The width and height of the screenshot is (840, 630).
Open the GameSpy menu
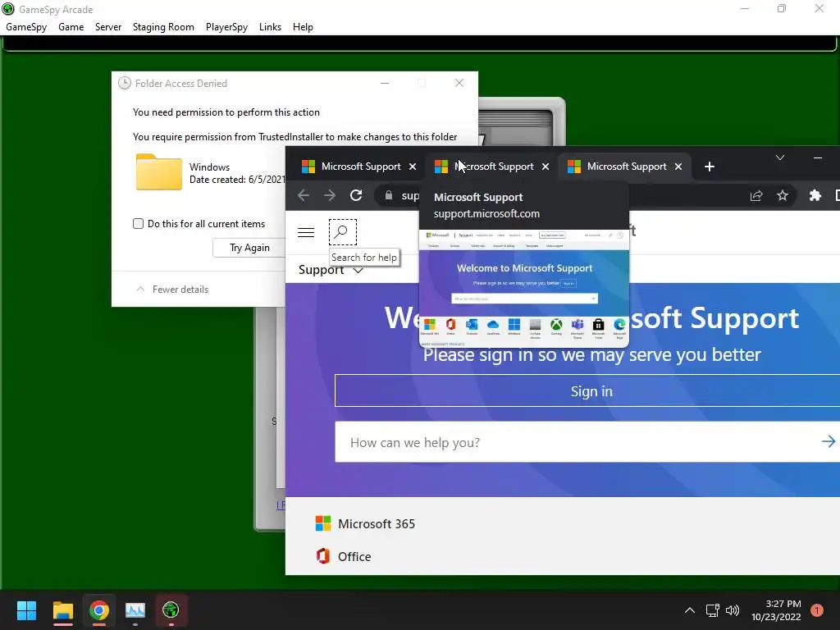[26, 27]
